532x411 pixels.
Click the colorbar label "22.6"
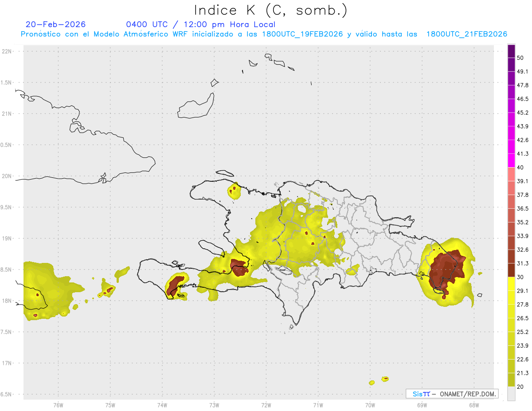click(x=523, y=359)
